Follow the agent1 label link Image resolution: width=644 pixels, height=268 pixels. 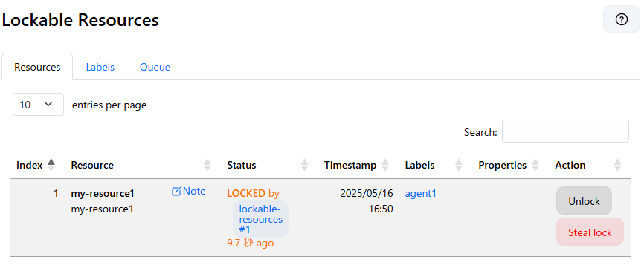coord(421,194)
